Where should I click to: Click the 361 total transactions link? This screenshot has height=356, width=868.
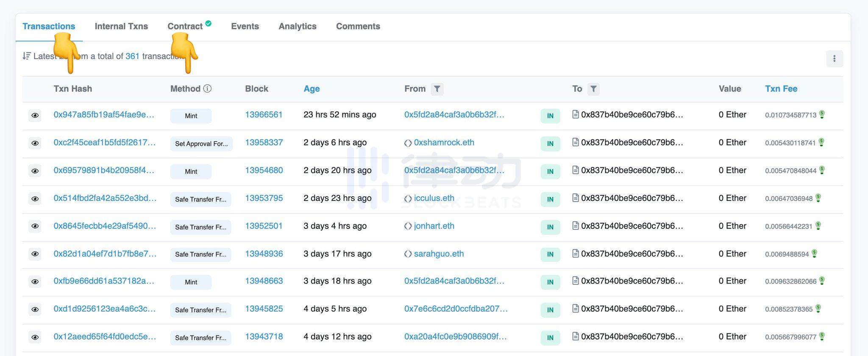click(132, 56)
